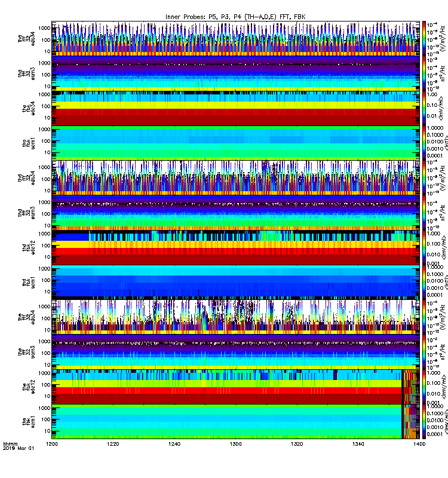The width and height of the screenshot is (448, 478).
Task: Select the color bar beside the the fbk edc12 spectrogram
Action: pyautogui.click(x=424, y=387)
